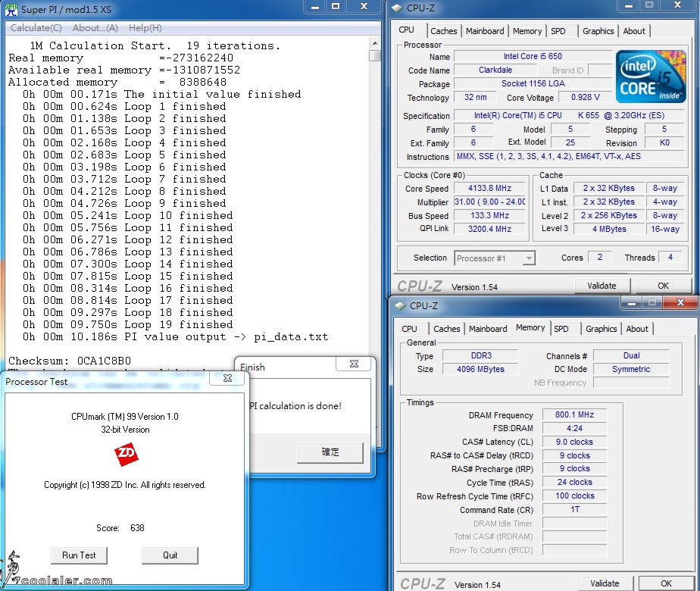Click the Name field showing Intel Core i5 650
Viewport: 700px width, 591px height.
pos(533,56)
